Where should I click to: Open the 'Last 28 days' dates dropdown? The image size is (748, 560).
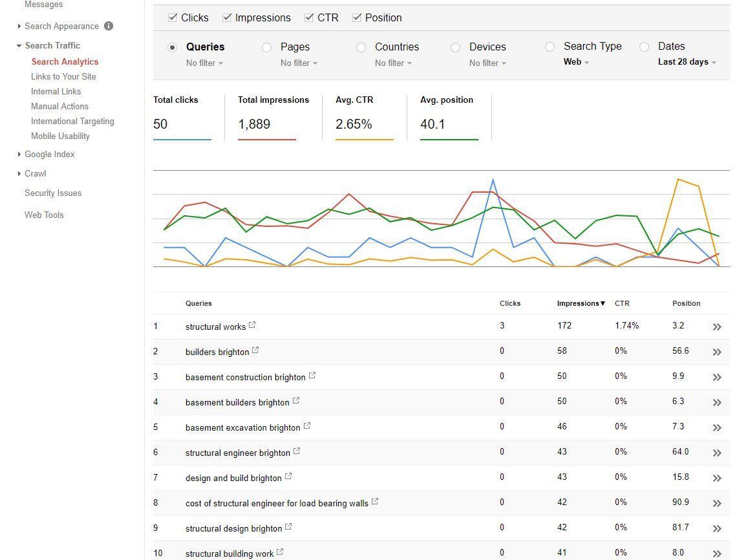pos(687,62)
